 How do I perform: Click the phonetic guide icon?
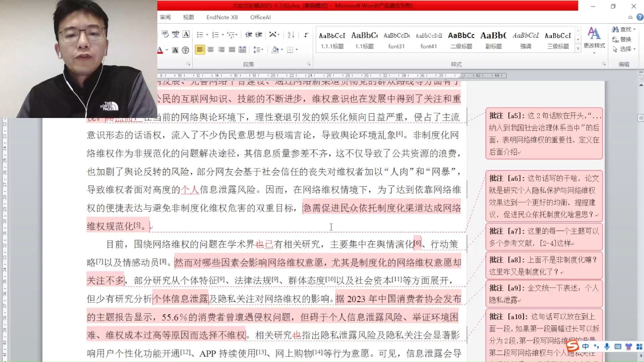(175, 34)
